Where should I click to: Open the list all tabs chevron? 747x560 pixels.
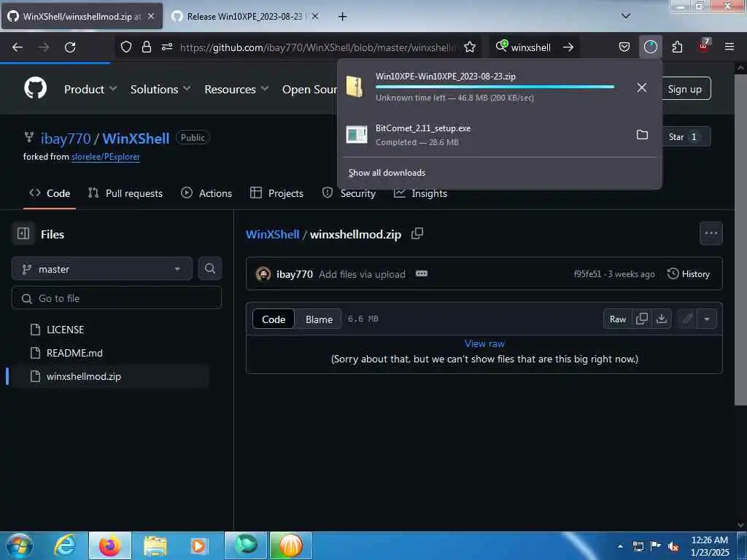pos(626,16)
